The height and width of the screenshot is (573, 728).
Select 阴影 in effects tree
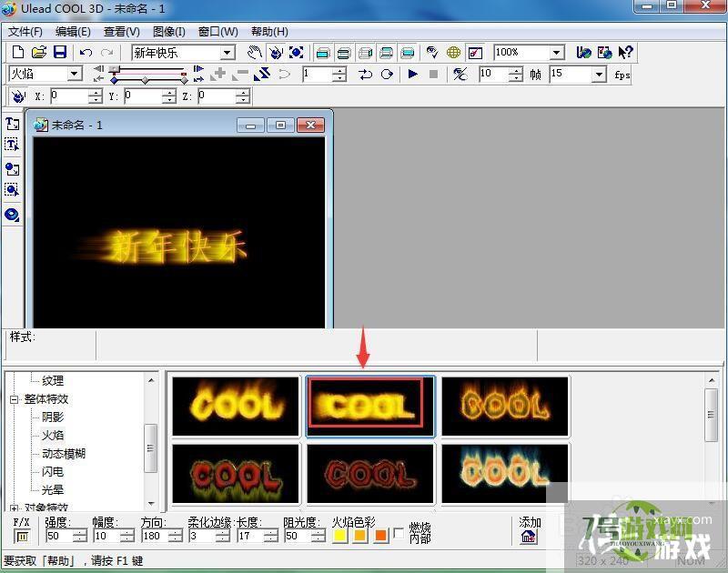tap(53, 417)
